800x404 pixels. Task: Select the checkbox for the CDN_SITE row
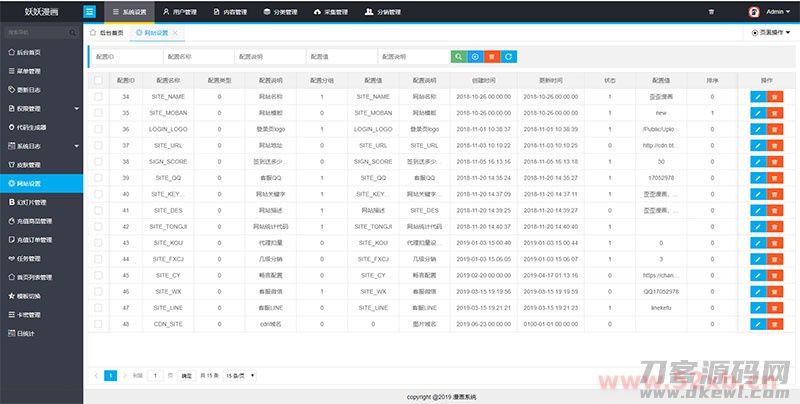[x=98, y=323]
